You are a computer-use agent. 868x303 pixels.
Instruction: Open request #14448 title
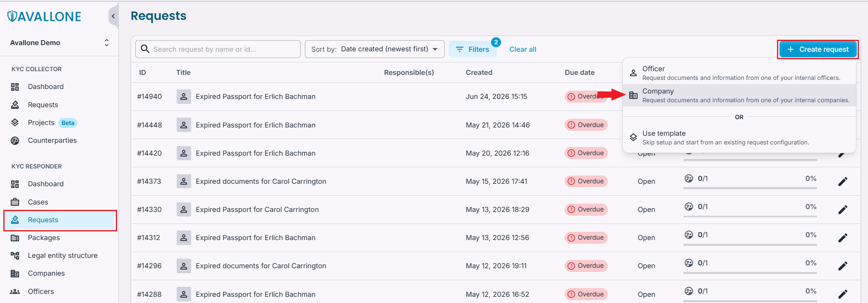pyautogui.click(x=256, y=125)
